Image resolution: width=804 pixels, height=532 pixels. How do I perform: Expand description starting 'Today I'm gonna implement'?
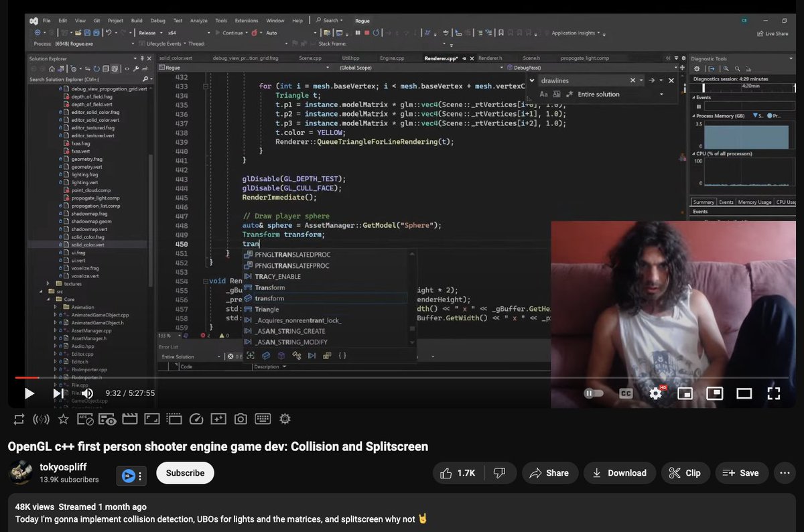tap(221, 519)
